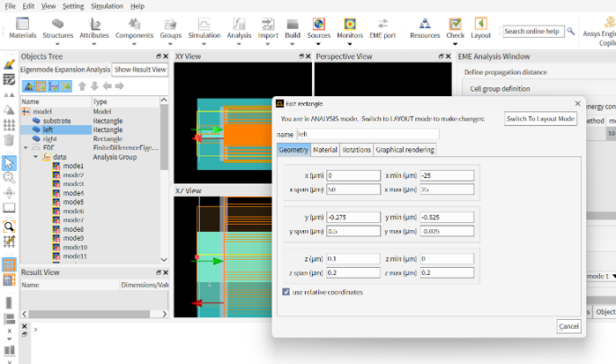Close the Edit rectangle dialog

577,103
